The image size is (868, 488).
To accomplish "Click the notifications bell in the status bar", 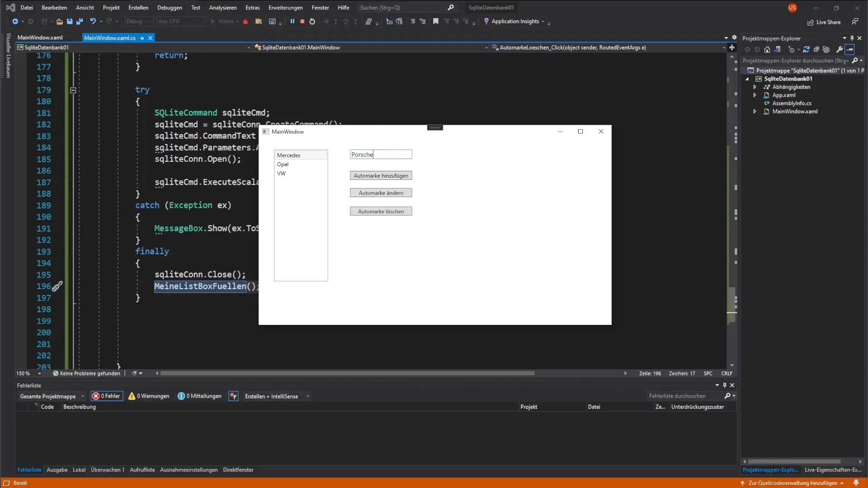I will point(856,483).
